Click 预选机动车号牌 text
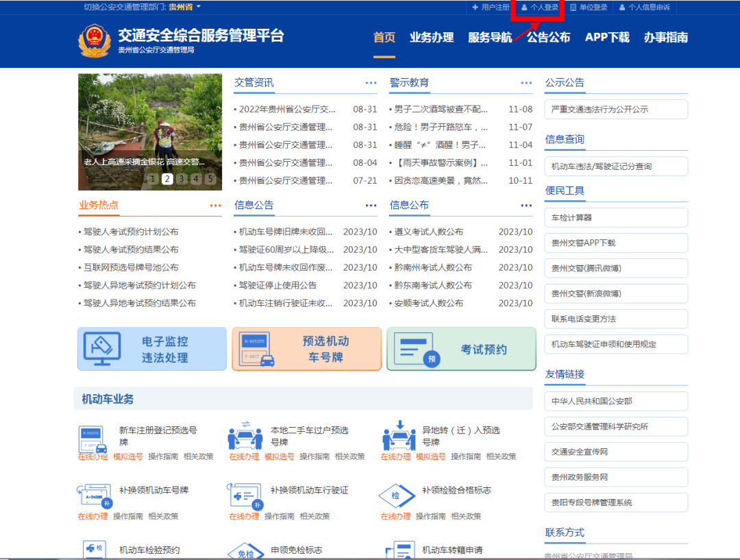Image resolution: width=740 pixels, height=560 pixels. point(325,349)
